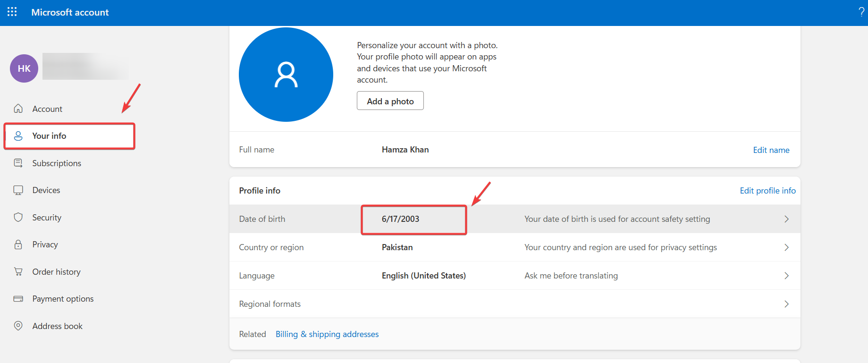This screenshot has width=868, height=363.
Task: Open the Account menu item
Action: pos(47,109)
